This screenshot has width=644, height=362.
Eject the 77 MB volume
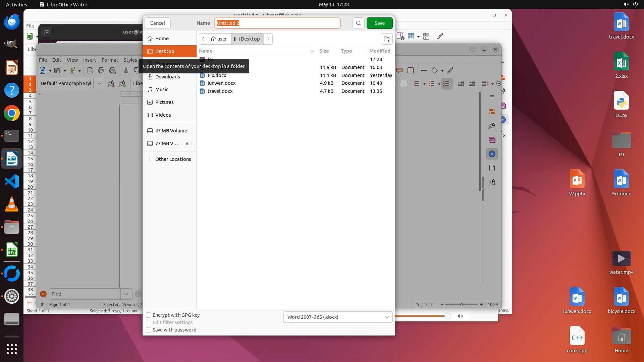[187, 143]
